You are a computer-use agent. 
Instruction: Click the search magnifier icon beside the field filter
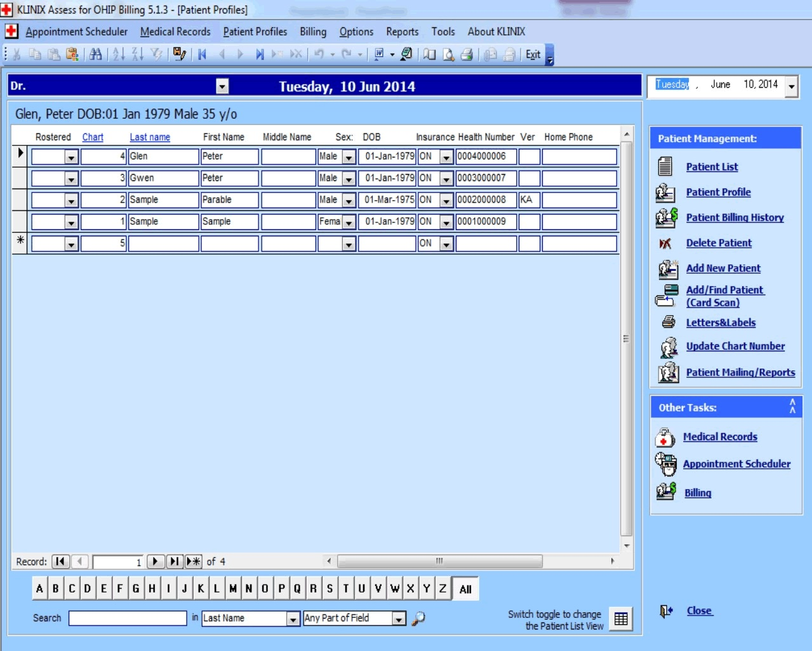tap(418, 618)
